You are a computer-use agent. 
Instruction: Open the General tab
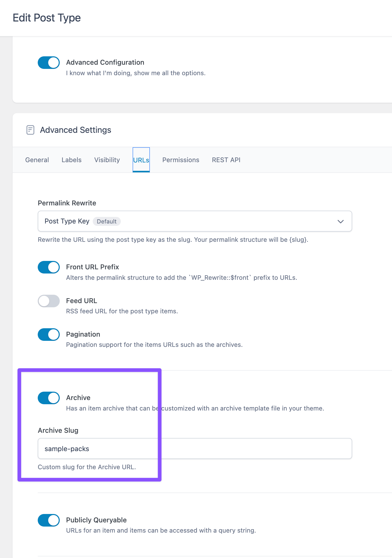pyautogui.click(x=37, y=160)
